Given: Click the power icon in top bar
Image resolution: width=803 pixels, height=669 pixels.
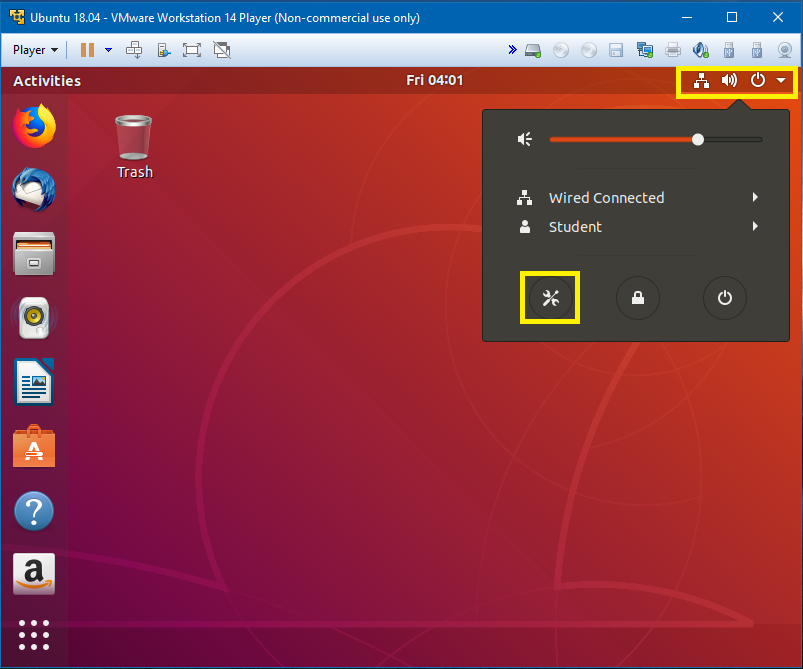Looking at the screenshot, I should tap(758, 80).
